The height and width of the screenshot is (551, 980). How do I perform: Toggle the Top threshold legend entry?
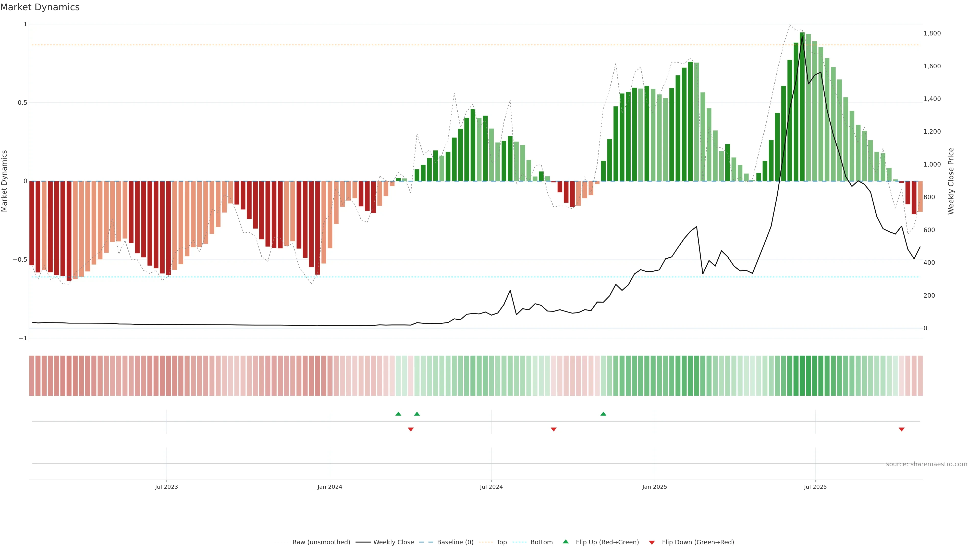(x=501, y=542)
